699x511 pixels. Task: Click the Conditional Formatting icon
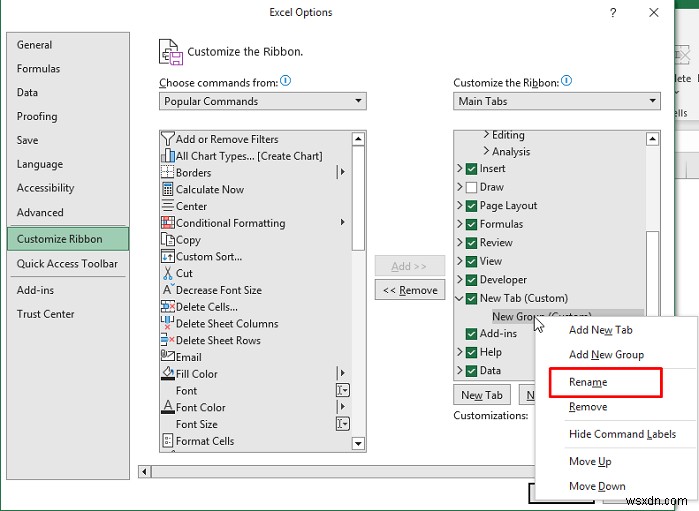click(x=168, y=223)
